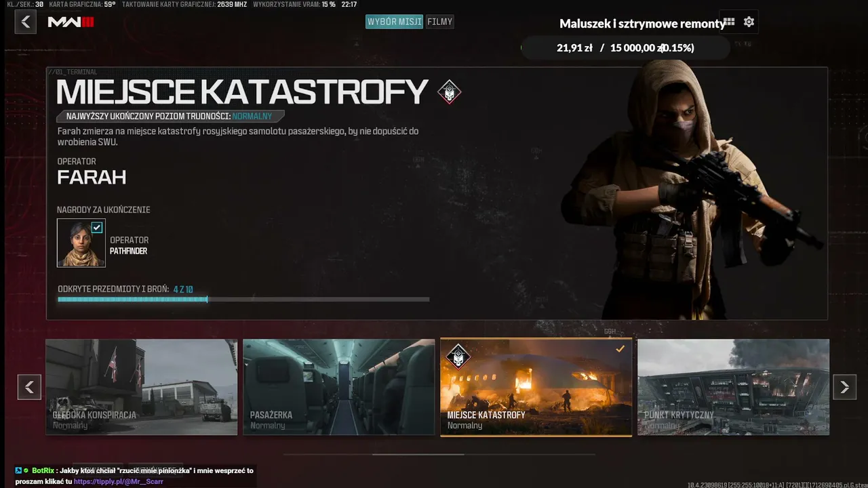868x488 pixels.
Task: Show previous missions with left arrow
Action: click(x=29, y=387)
